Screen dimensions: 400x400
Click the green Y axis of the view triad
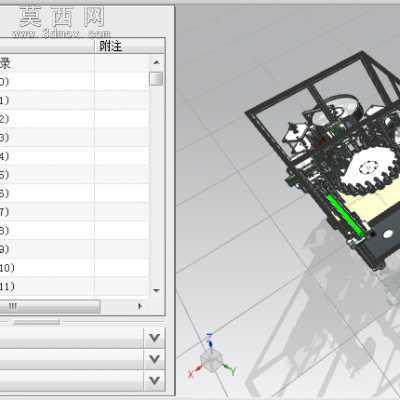point(229,369)
